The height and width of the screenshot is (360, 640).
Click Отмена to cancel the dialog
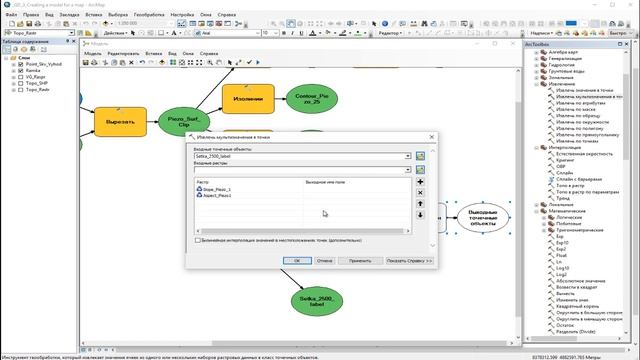point(324,260)
